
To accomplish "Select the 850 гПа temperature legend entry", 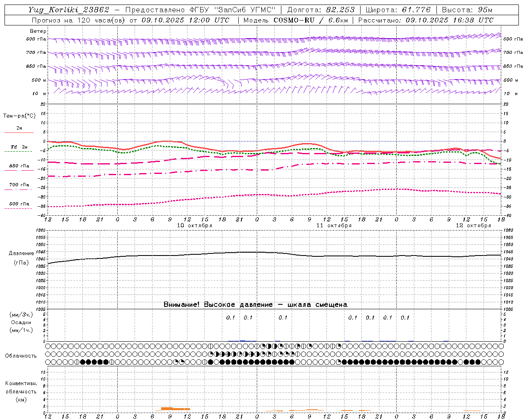I will (x=19, y=166).
